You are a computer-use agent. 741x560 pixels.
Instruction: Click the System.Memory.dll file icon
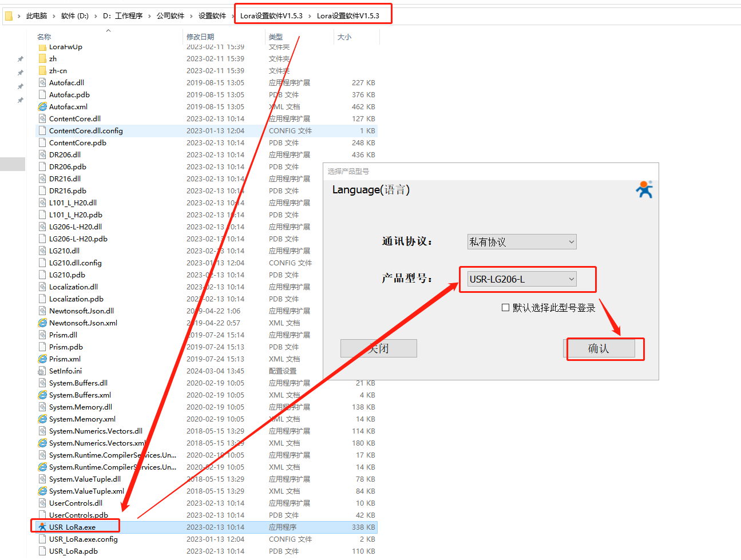pyautogui.click(x=42, y=407)
